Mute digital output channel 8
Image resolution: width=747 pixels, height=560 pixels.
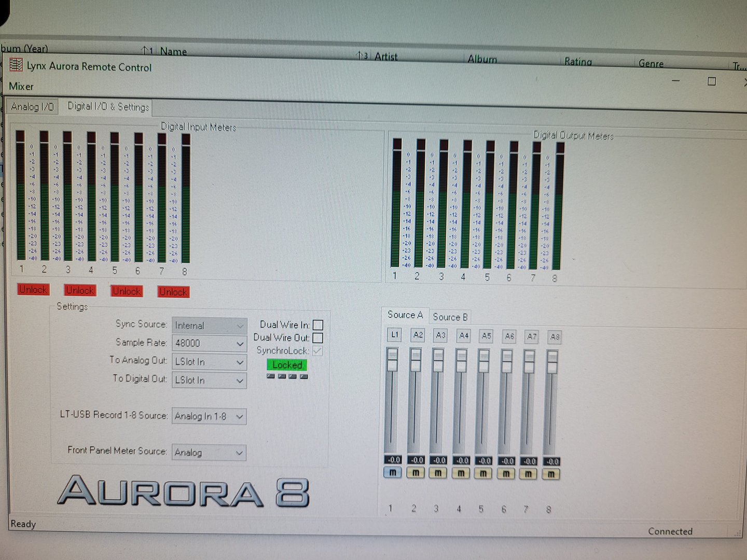(x=551, y=474)
